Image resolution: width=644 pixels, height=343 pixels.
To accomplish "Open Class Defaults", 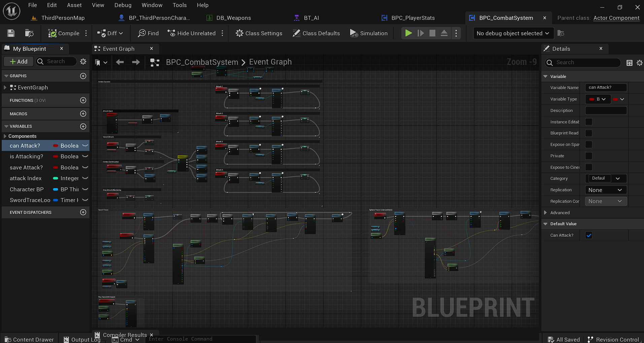I will coord(316,33).
